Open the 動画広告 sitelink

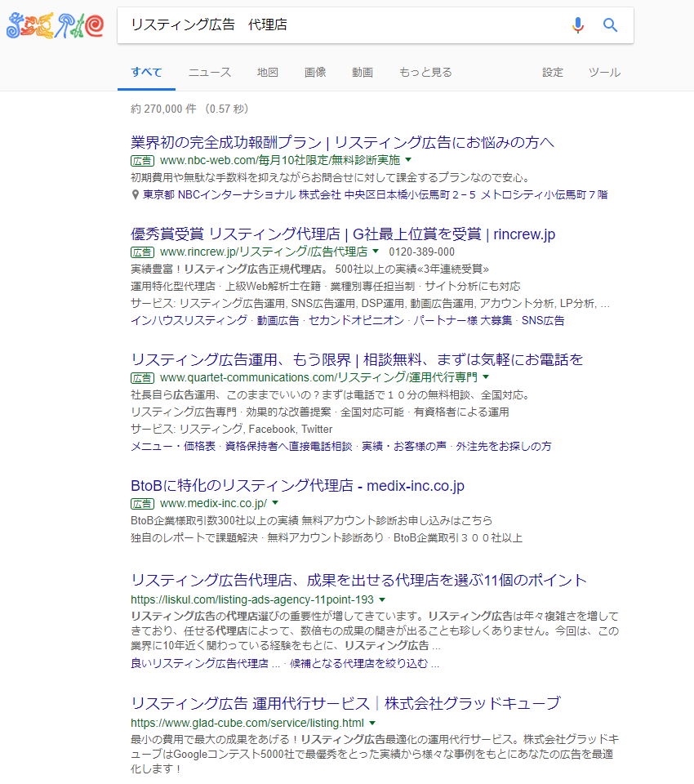(278, 320)
